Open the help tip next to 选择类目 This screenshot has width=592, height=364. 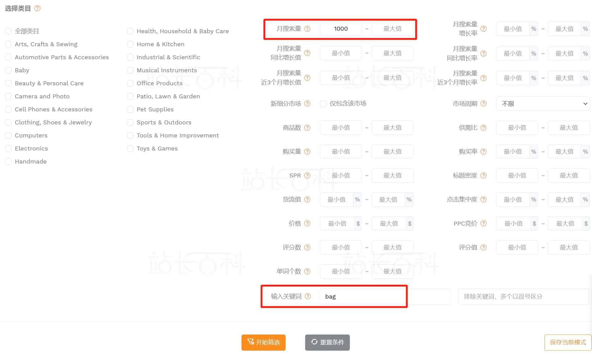pos(37,8)
